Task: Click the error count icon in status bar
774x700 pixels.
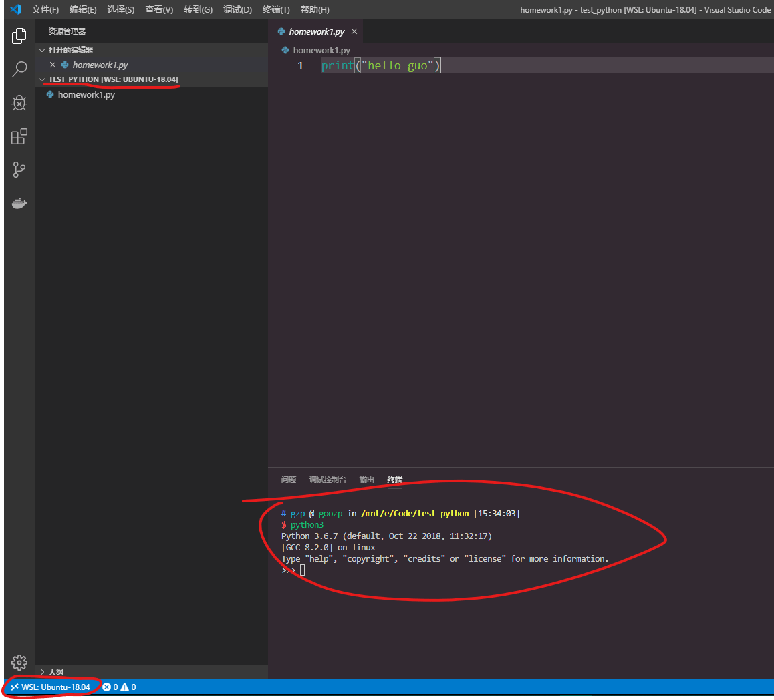Action: tap(107, 687)
